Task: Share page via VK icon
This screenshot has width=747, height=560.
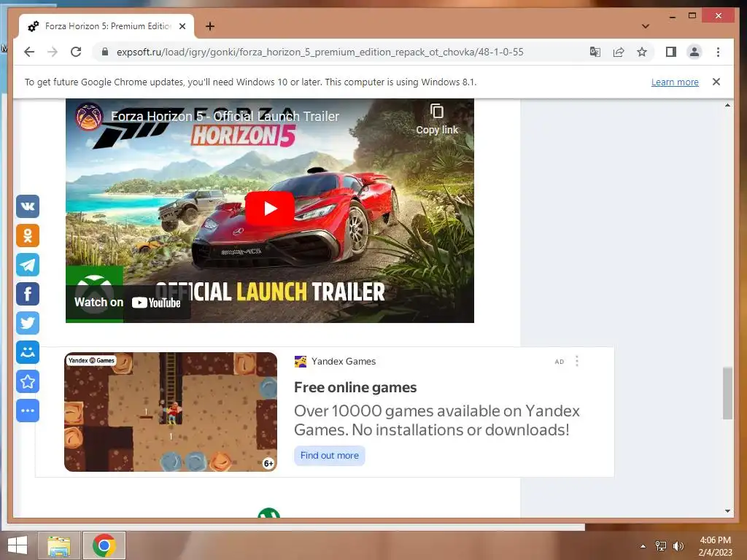Action: (x=28, y=206)
